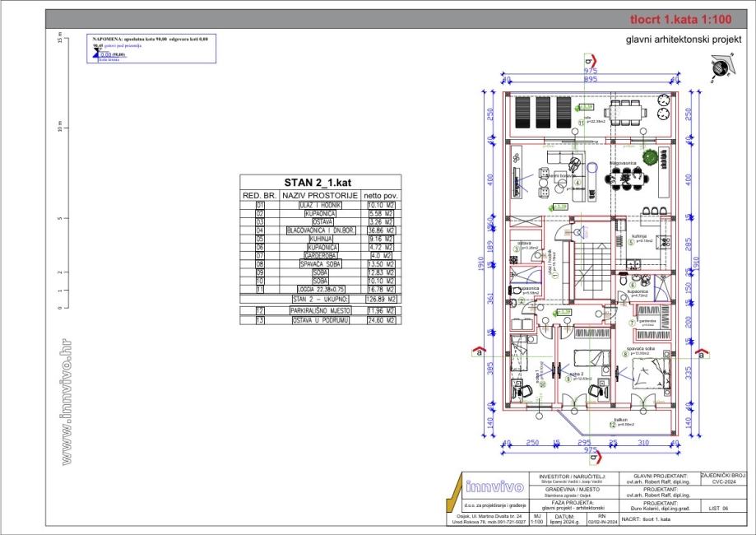Click the red section marker 'a' beside spavaća soba
Screen dimensions: 756x535
pyautogui.click(x=702, y=353)
